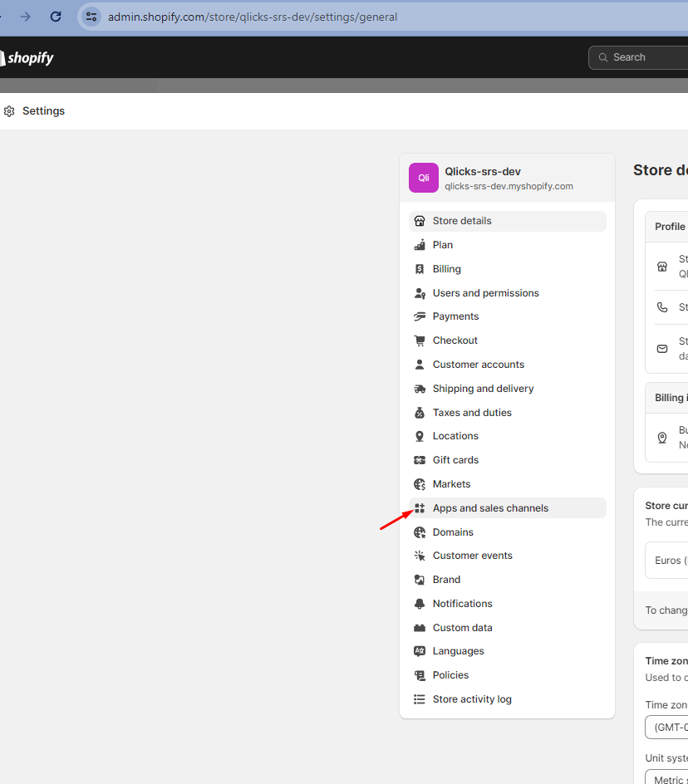Screen dimensions: 688x784
Task: Click the Apps and sales channels icon
Action: point(420,508)
